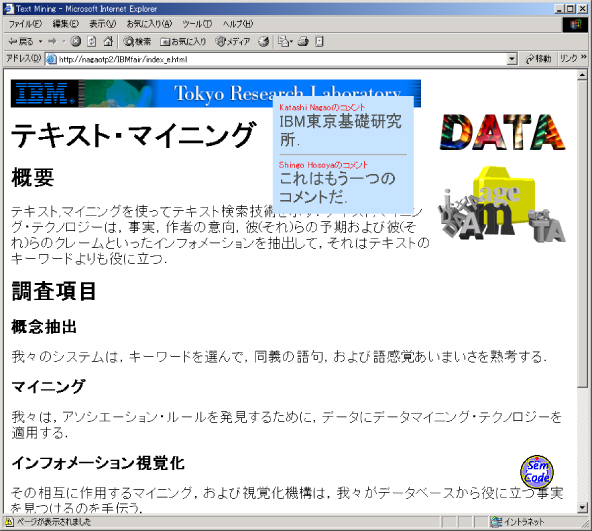Click the warning icon in status bar
Image resolution: width=592 pixels, height=531 pixels.
pyautogui.click(x=8, y=522)
